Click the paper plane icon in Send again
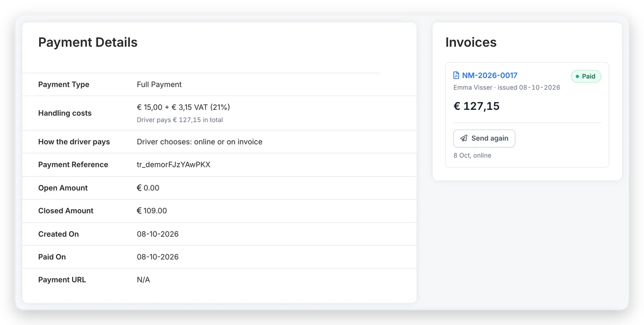Screen dimensions: 644x325 click(464, 138)
